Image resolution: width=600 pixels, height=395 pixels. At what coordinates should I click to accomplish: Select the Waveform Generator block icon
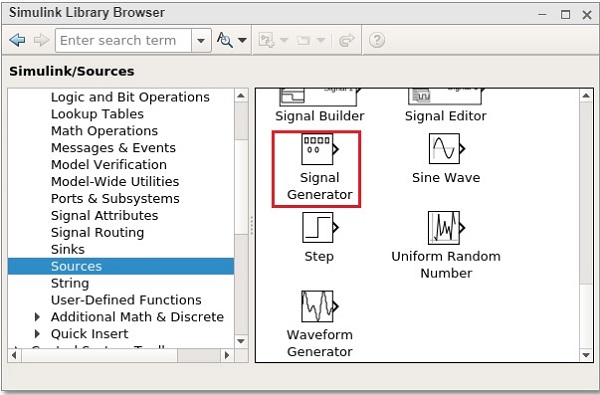click(x=320, y=306)
